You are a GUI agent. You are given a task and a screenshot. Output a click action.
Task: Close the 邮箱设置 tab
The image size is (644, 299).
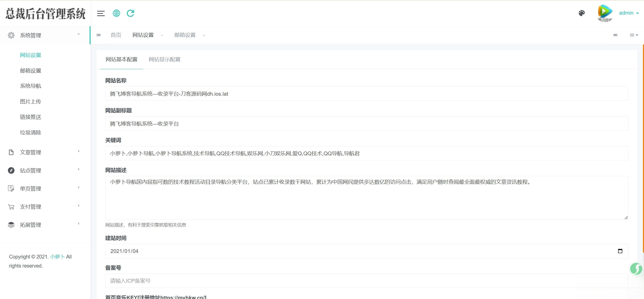(204, 35)
